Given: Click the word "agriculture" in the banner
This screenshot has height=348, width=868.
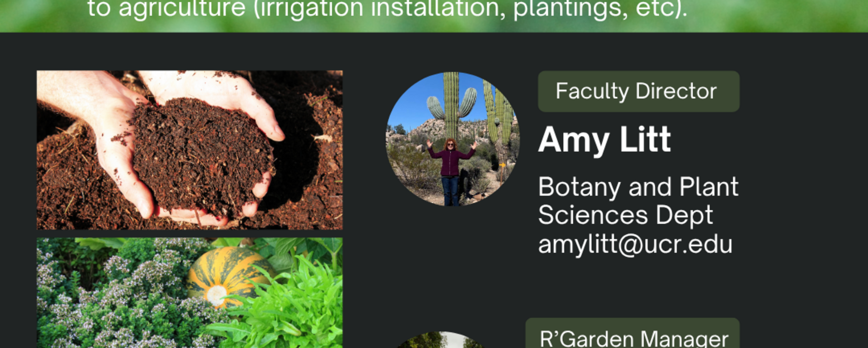Looking at the screenshot, I should point(182,9).
